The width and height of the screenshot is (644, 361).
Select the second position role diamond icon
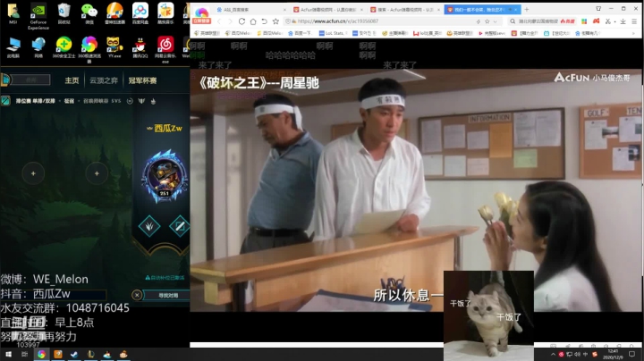(x=180, y=226)
